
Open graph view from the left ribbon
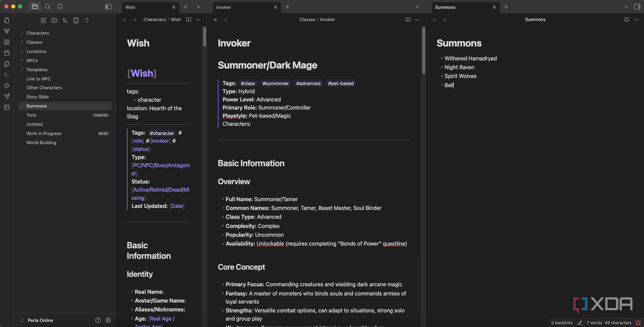tap(6, 31)
